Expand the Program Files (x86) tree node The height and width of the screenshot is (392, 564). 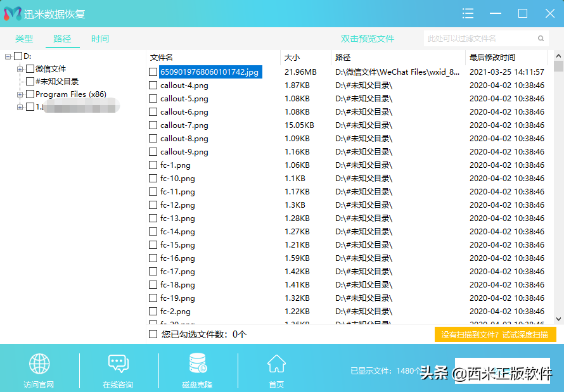[20, 94]
